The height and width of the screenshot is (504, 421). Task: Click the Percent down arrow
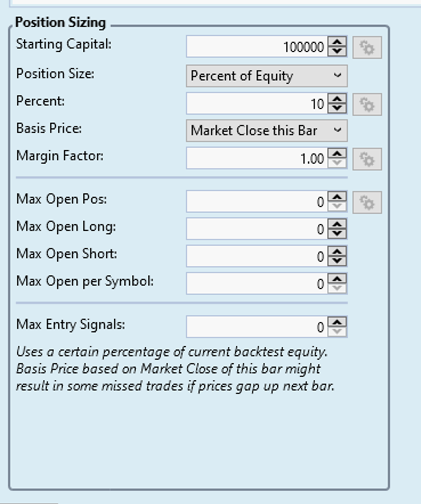pos(338,108)
